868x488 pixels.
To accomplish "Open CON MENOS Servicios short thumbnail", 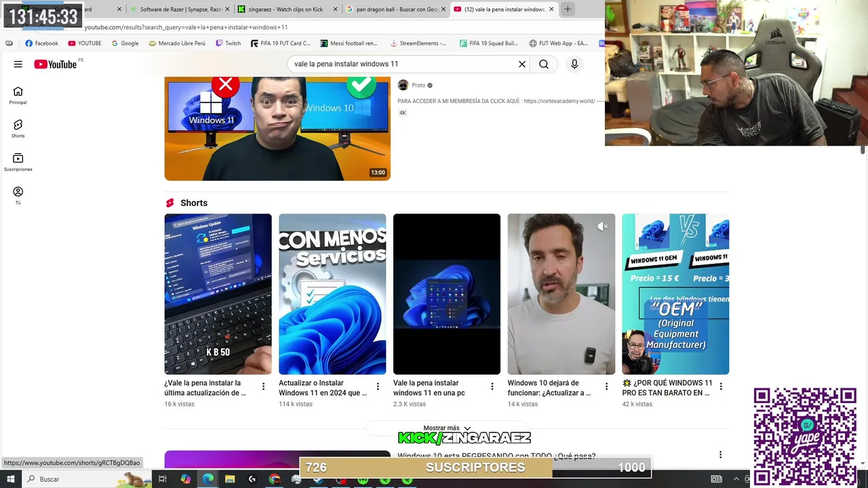I will tap(332, 294).
